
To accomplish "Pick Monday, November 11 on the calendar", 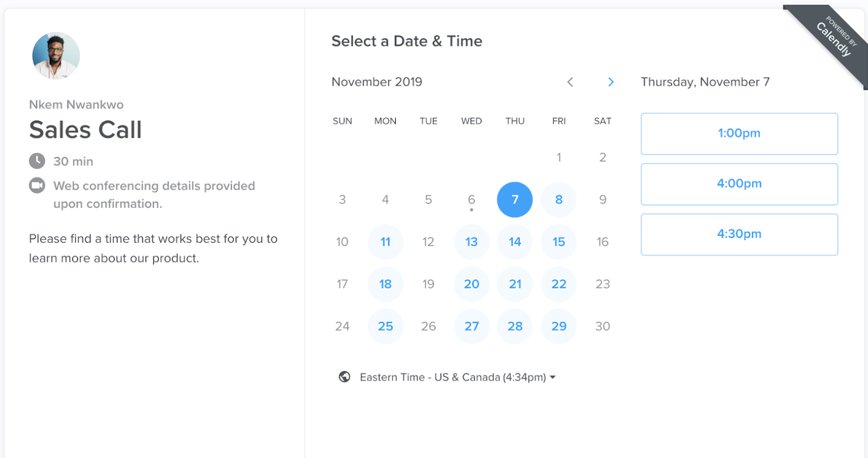I will [385, 242].
